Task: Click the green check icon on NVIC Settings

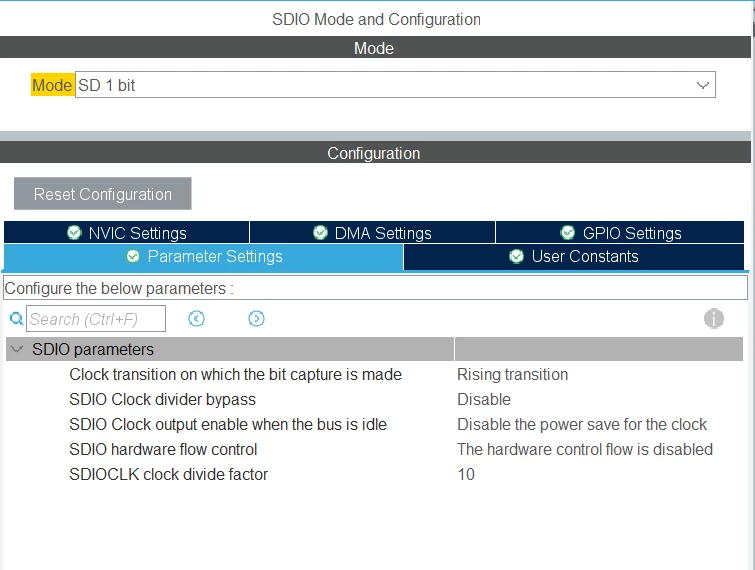Action: coord(74,233)
